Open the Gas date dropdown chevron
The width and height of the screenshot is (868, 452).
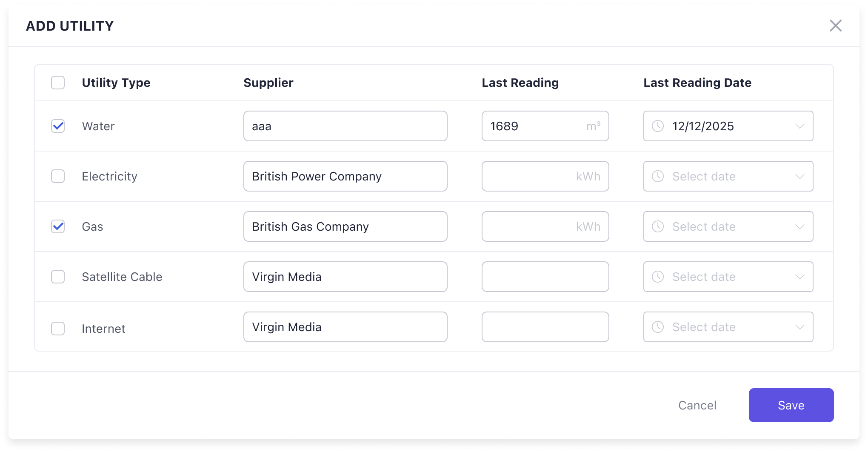click(x=800, y=226)
